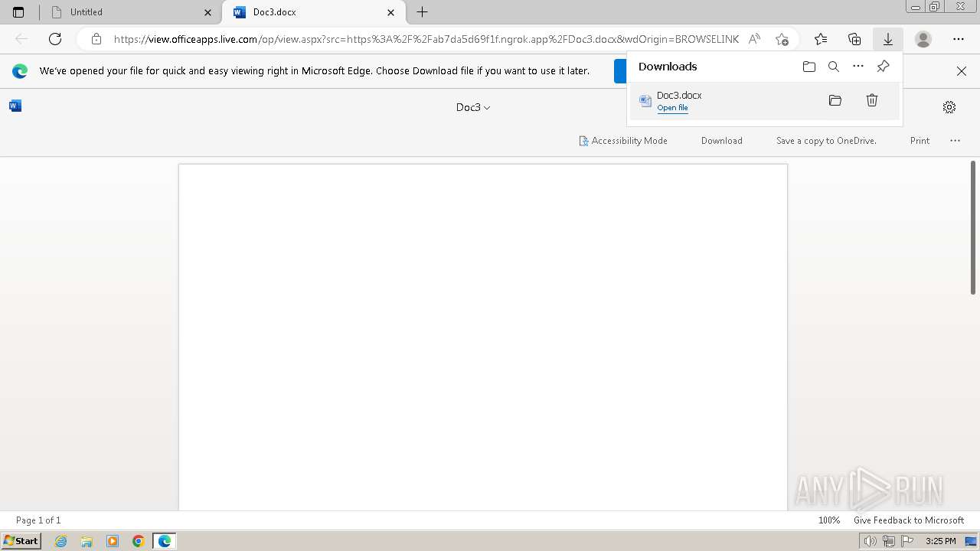Viewport: 980px width, 551px height.
Task: Show Doc3.docx in folder
Action: click(835, 100)
